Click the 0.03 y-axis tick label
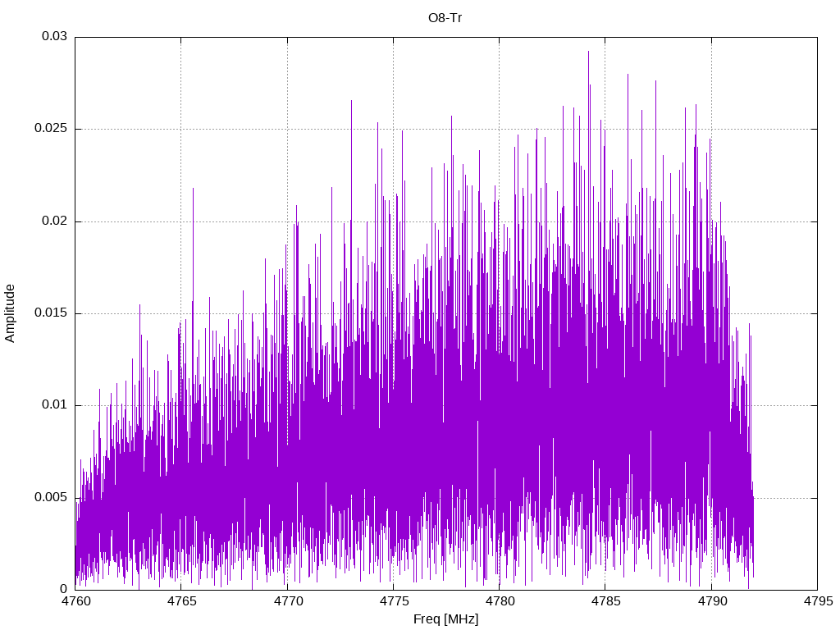 (x=55, y=36)
